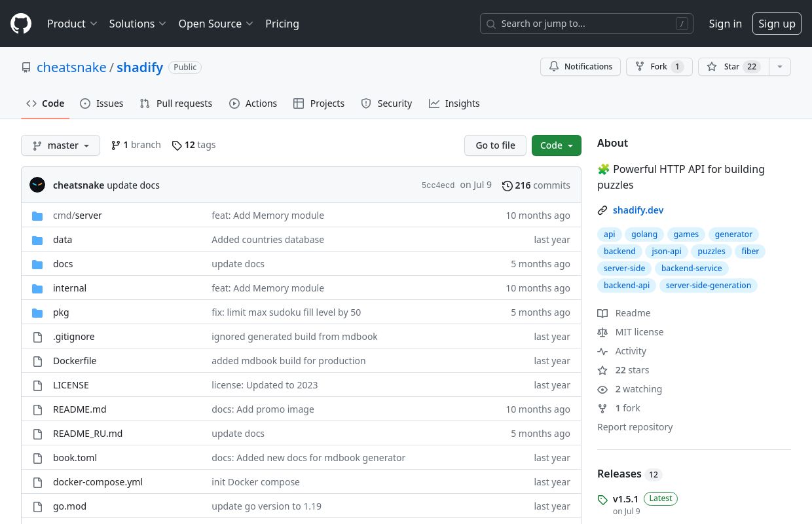Switch to the Issues tab

pyautogui.click(x=101, y=103)
